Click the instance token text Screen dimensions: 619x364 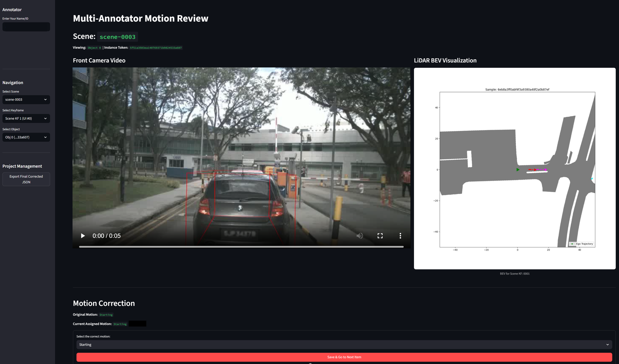tap(156, 48)
